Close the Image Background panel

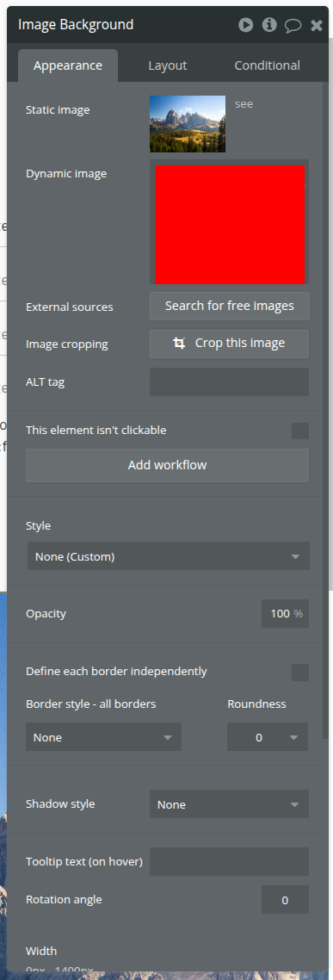tap(317, 26)
